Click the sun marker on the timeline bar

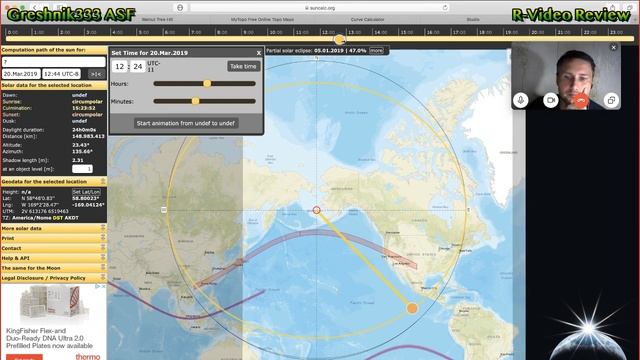click(x=339, y=39)
